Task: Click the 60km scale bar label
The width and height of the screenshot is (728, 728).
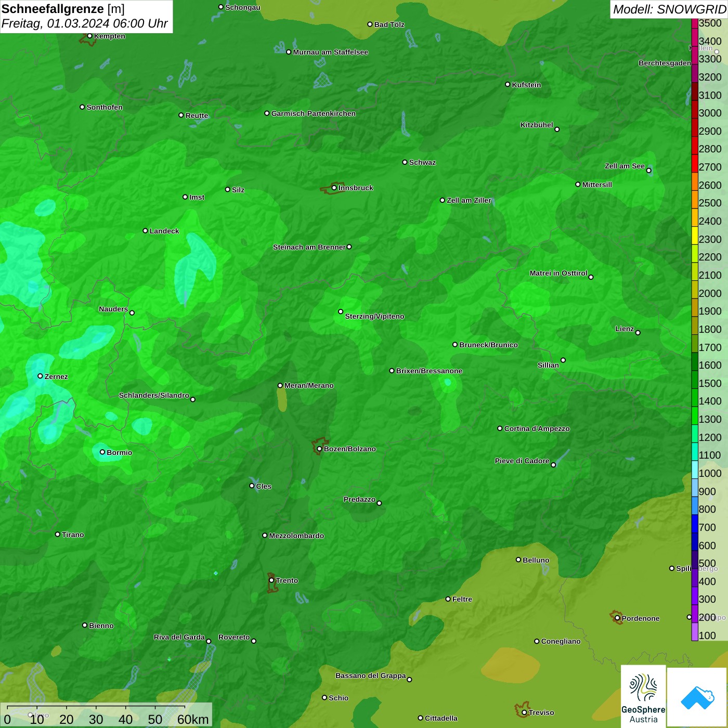Action: coord(193,719)
